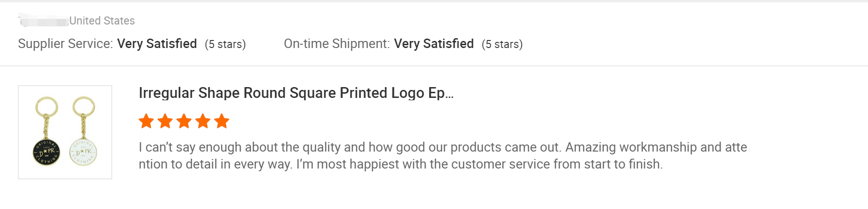Screen dimensions: 868x209
Task: Click the On-time Shipment label
Action: (337, 44)
